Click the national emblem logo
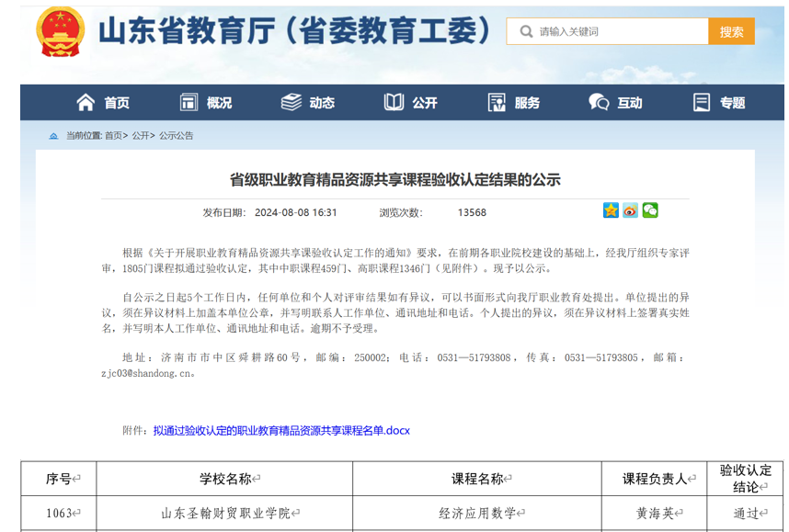Viewport: 789px width, 532px height. (60, 31)
